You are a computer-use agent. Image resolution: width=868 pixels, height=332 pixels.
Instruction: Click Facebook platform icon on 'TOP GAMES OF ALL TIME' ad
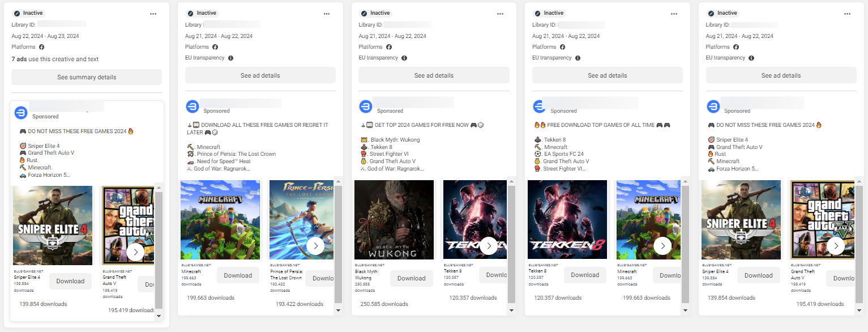pyautogui.click(x=562, y=47)
